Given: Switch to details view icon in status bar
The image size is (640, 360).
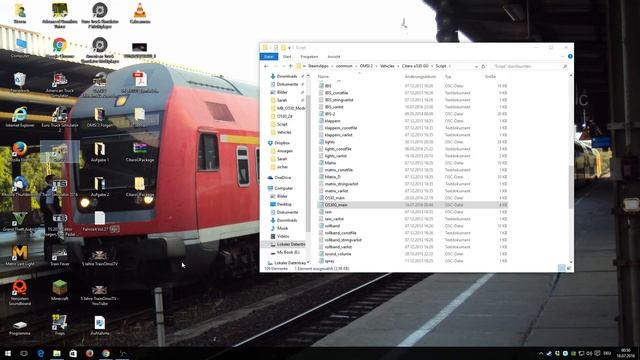Looking at the screenshot, I should (562, 268).
